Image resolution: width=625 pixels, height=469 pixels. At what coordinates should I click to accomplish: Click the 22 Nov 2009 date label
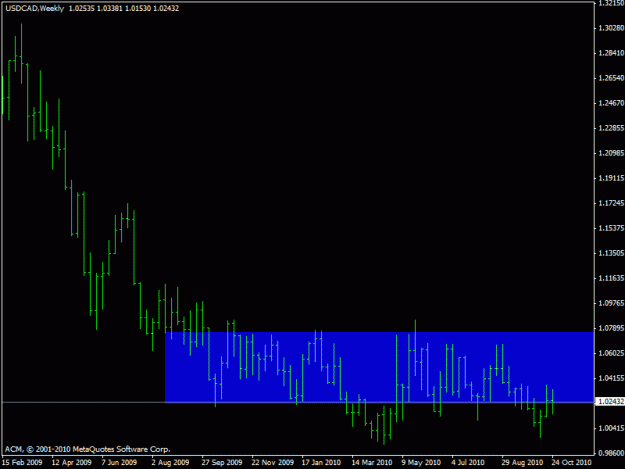click(272, 463)
